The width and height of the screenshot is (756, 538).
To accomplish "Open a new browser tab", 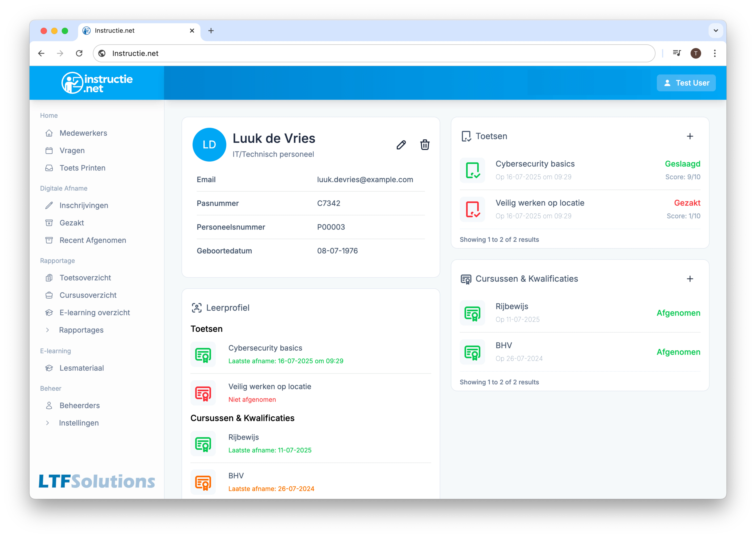I will pyautogui.click(x=211, y=30).
